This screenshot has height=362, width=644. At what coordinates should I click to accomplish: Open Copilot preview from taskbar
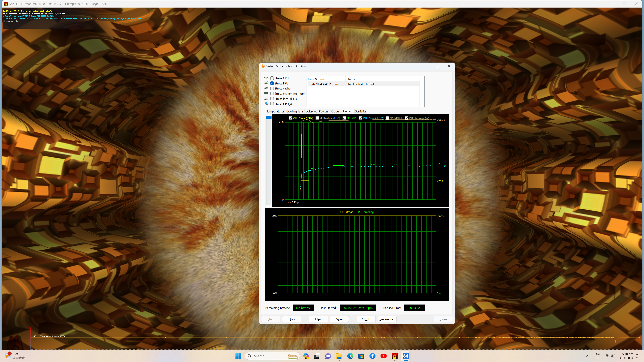tap(306, 356)
